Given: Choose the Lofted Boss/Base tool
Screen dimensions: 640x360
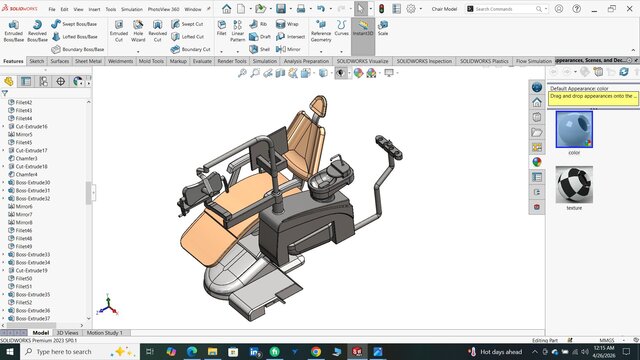Looking at the screenshot, I should [75, 37].
